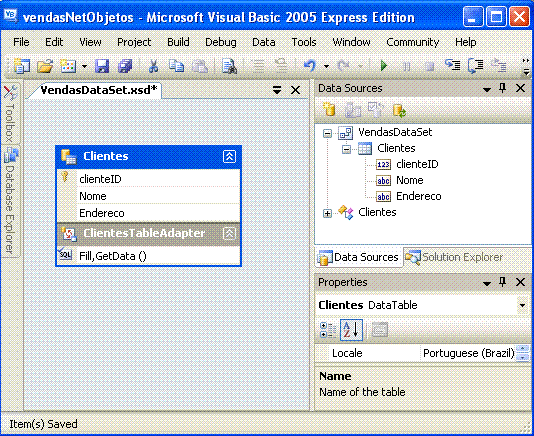Click Add New Data Source icon

pos(329,110)
